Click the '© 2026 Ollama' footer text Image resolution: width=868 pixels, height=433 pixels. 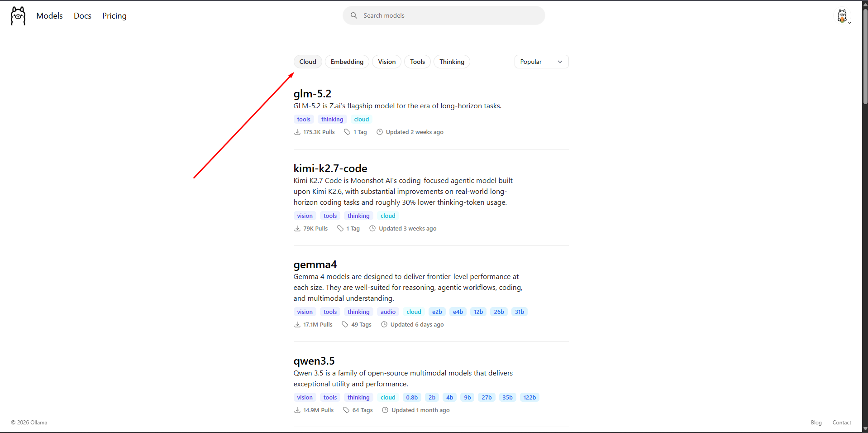click(29, 423)
